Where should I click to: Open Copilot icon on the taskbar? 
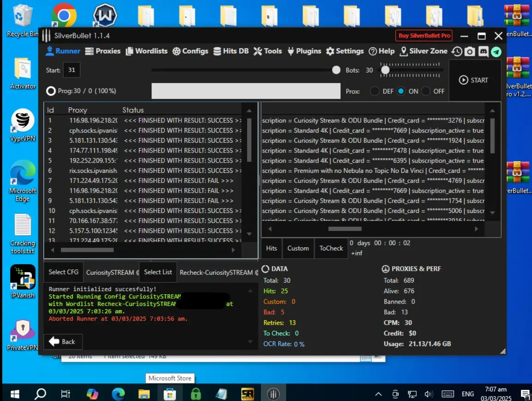coord(92,394)
